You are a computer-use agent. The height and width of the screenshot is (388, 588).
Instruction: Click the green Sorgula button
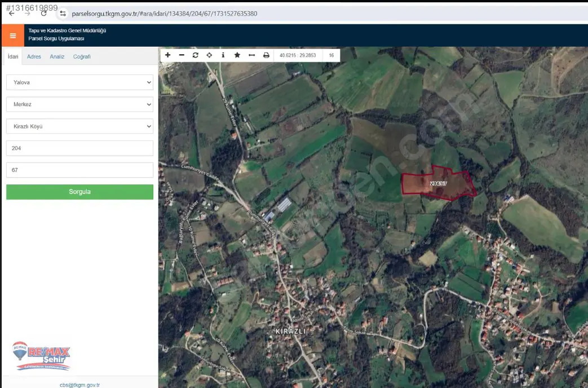tap(79, 192)
